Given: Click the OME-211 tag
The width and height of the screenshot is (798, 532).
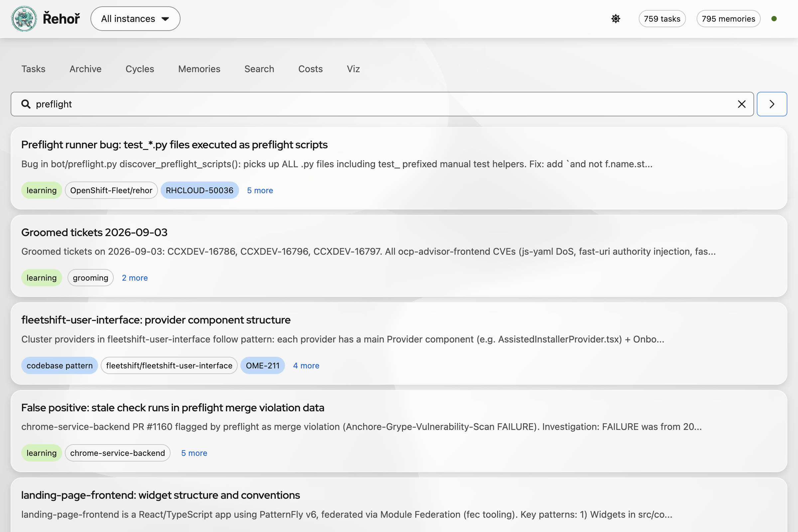Looking at the screenshot, I should point(263,366).
